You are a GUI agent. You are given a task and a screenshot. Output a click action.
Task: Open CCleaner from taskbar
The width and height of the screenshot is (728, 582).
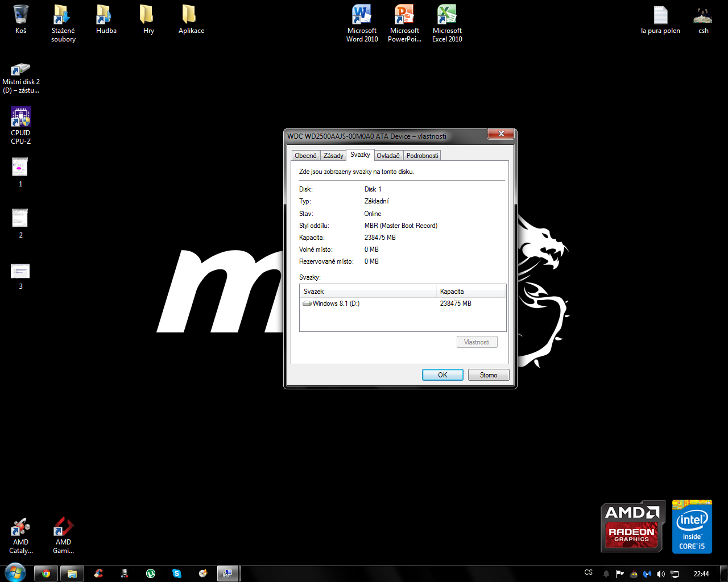coord(98,573)
